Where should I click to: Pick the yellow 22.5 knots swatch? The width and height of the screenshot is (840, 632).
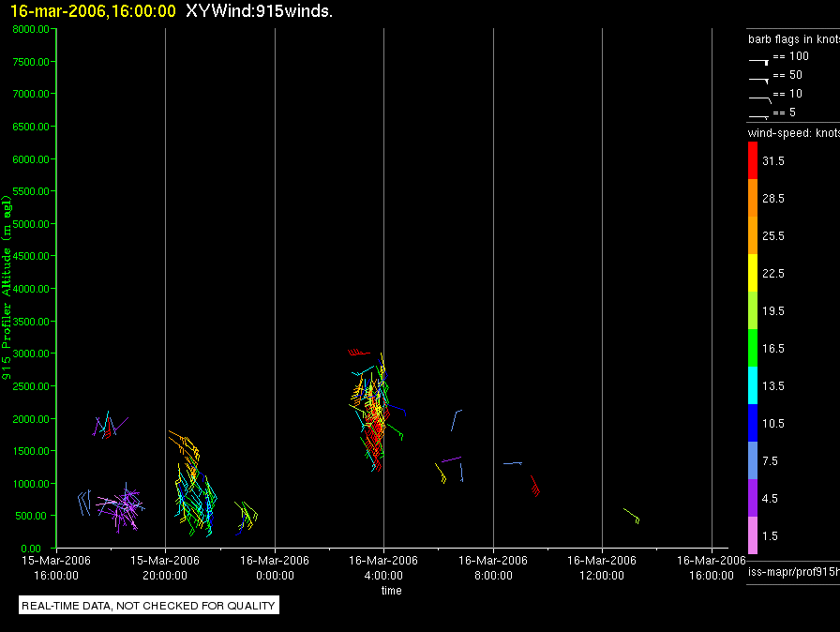tap(753, 273)
